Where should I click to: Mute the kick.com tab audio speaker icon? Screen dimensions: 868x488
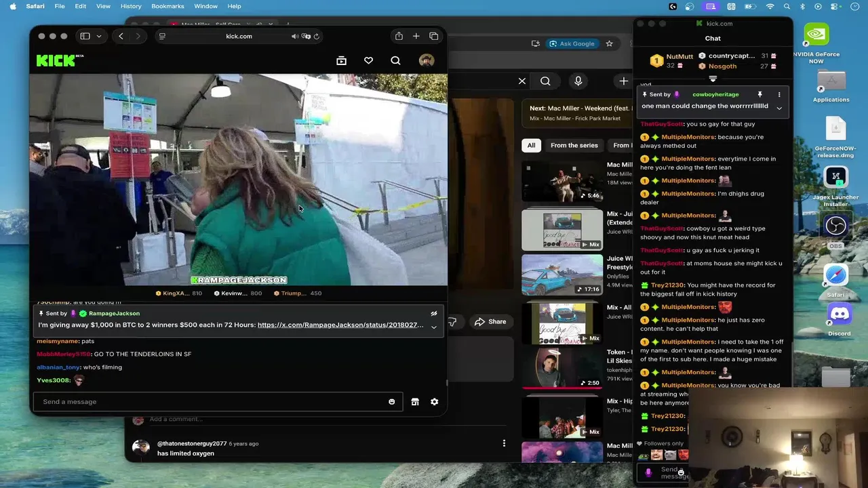pos(294,36)
